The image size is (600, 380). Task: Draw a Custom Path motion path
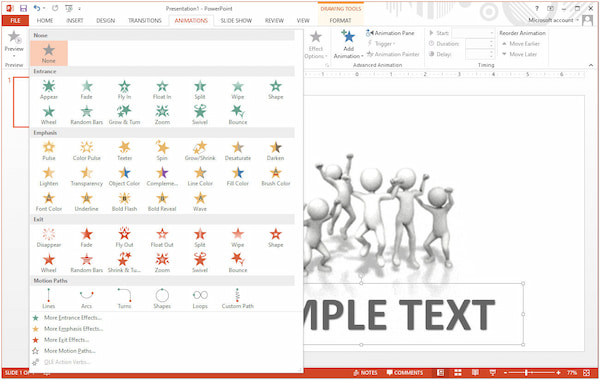coord(238,298)
